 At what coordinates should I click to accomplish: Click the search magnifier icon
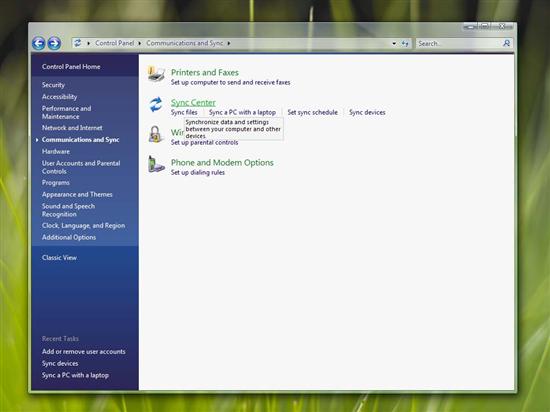tap(506, 43)
